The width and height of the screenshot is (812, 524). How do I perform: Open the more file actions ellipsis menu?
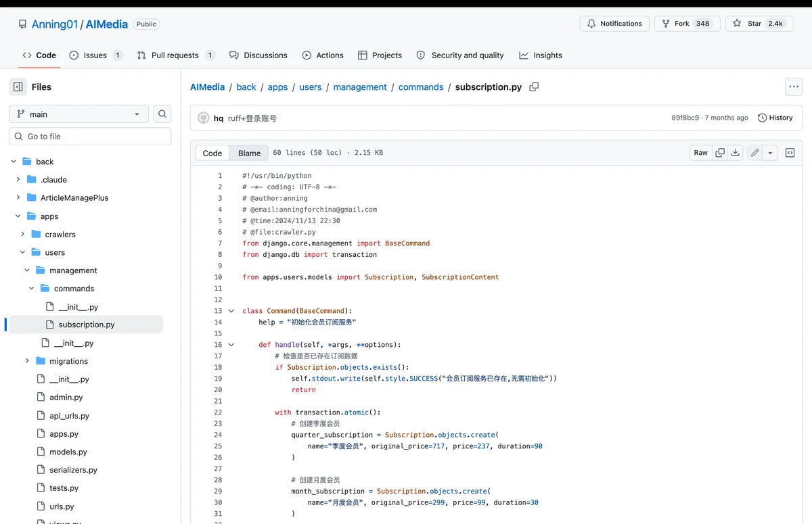(x=794, y=87)
